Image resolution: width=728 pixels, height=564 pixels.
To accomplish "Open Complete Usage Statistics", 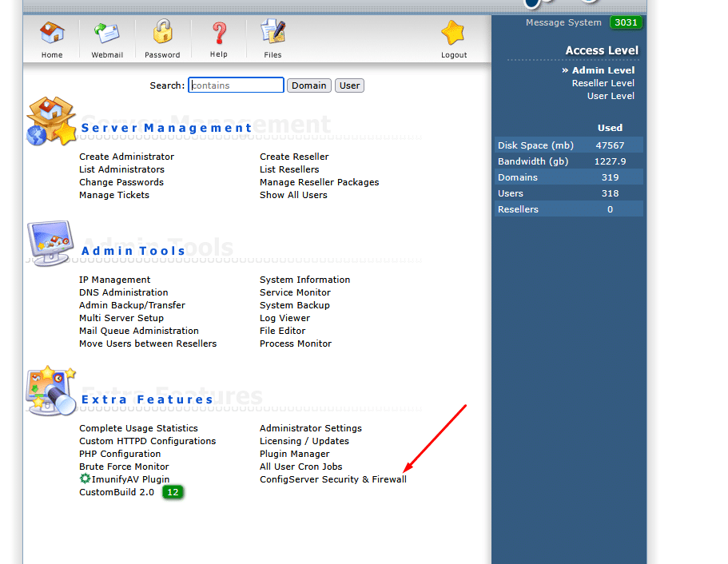I will coord(138,428).
